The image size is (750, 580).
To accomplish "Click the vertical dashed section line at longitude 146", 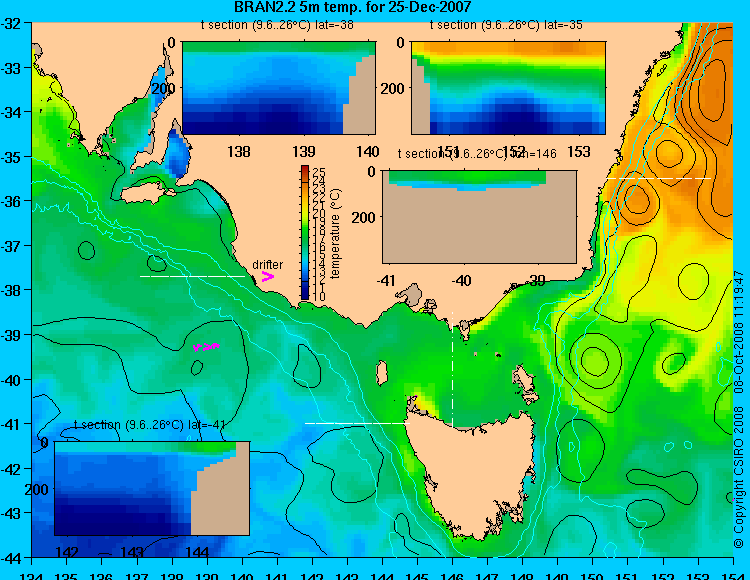I will [x=452, y=369].
